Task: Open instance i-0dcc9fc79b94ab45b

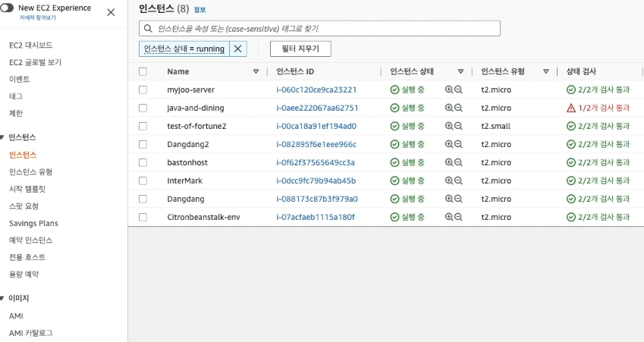Action: pyautogui.click(x=316, y=180)
